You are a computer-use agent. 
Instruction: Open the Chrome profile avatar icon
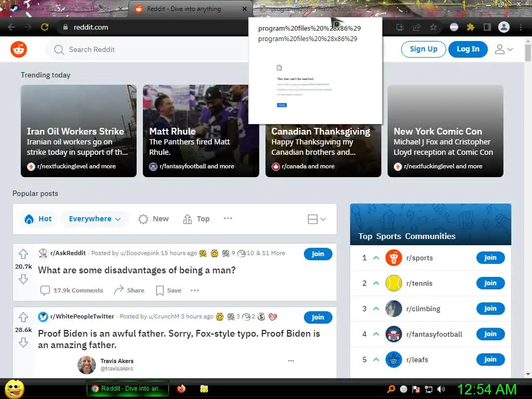tap(503, 27)
